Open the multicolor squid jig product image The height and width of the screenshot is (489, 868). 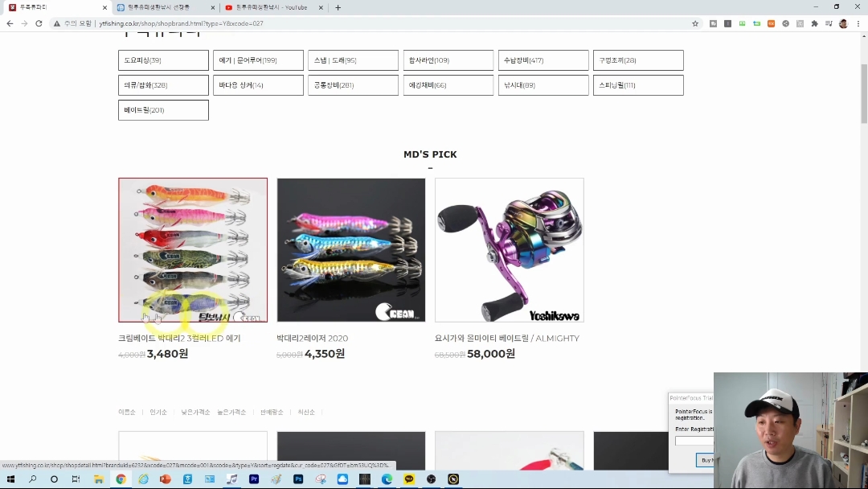pos(193,250)
